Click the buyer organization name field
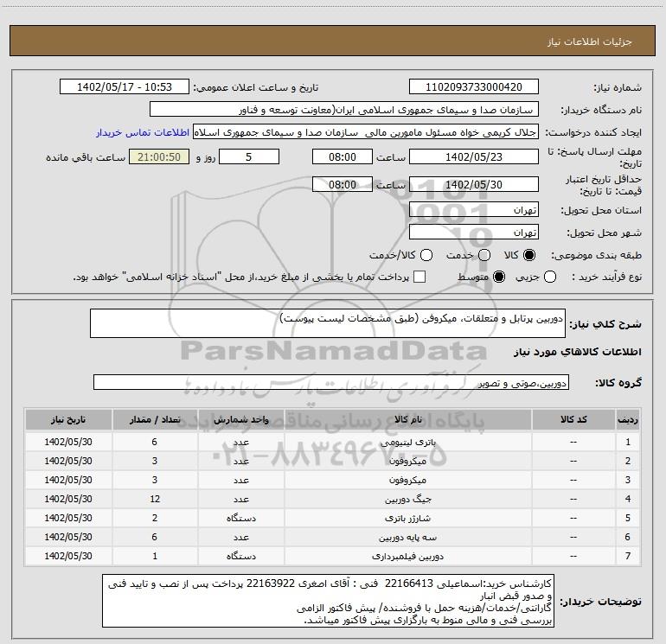 coord(344,109)
